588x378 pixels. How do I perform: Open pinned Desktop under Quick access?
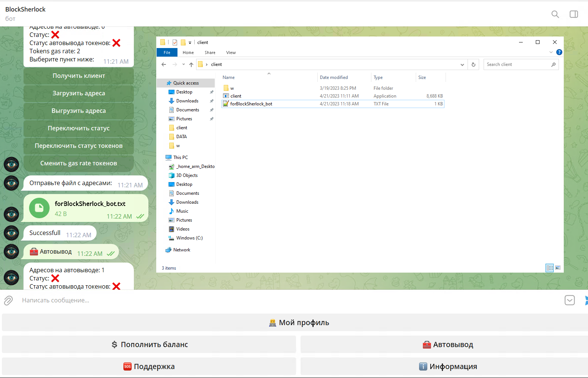coord(184,92)
